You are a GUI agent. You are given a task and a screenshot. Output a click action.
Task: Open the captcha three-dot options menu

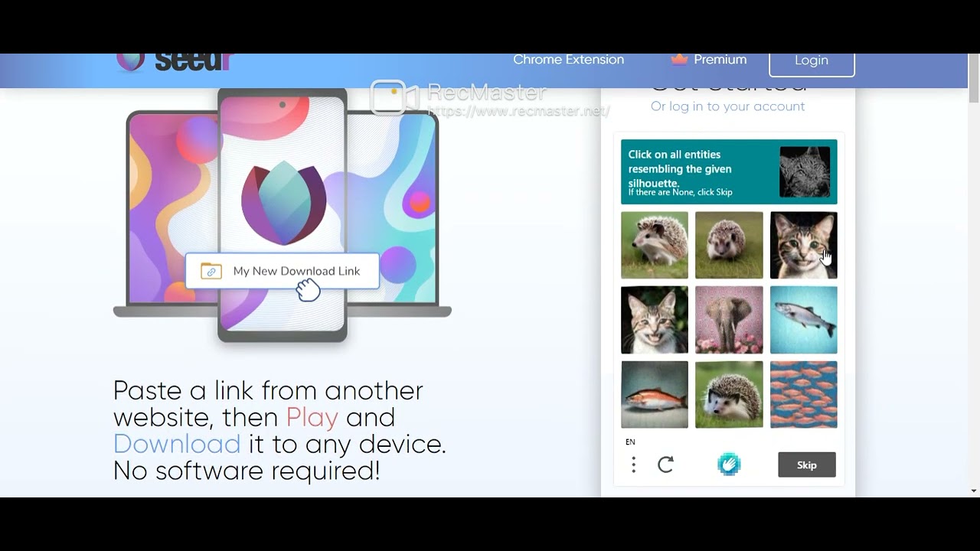(633, 465)
